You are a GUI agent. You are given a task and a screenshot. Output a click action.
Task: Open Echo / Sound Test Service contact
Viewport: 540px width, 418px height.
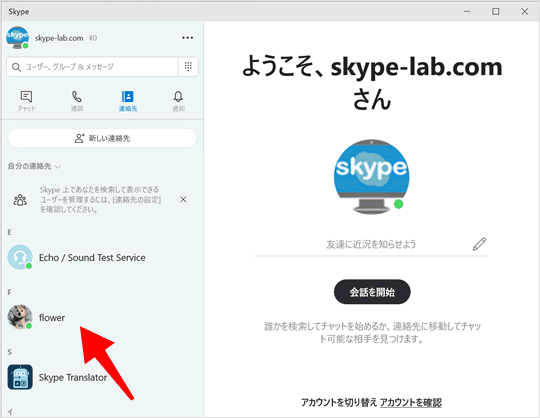(x=102, y=258)
